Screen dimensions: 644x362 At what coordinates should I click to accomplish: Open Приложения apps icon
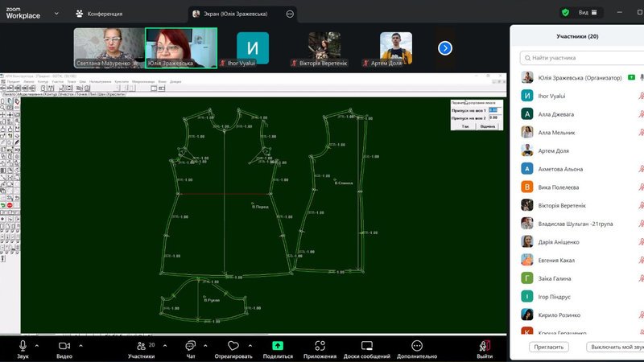(x=320, y=344)
